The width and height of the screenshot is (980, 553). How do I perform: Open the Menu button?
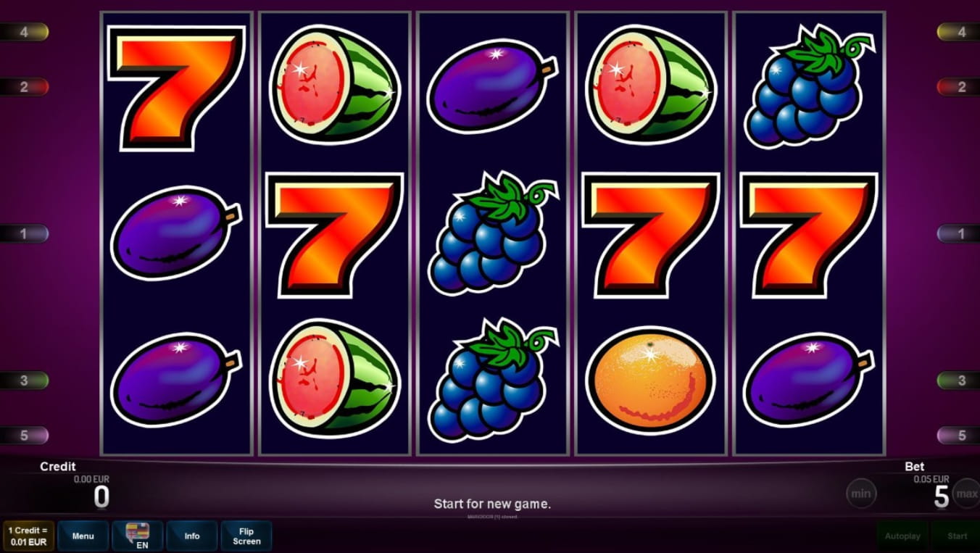[x=83, y=536]
